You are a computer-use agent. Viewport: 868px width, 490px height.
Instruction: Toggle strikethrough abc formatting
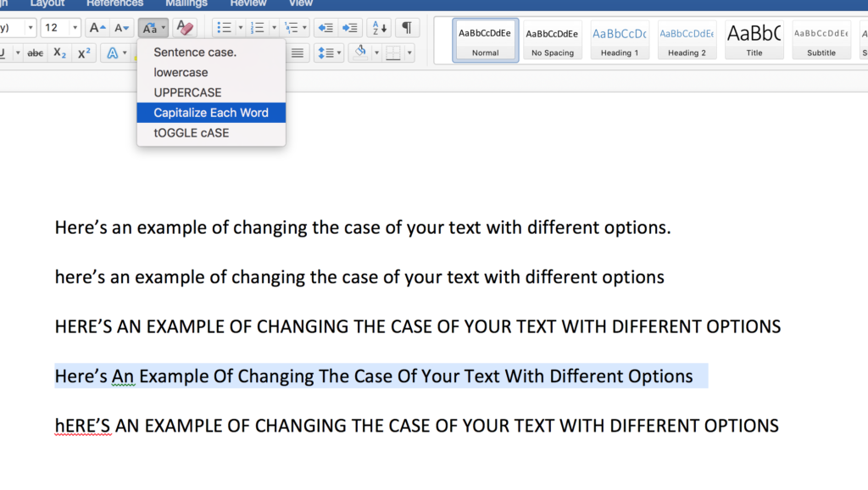(36, 53)
